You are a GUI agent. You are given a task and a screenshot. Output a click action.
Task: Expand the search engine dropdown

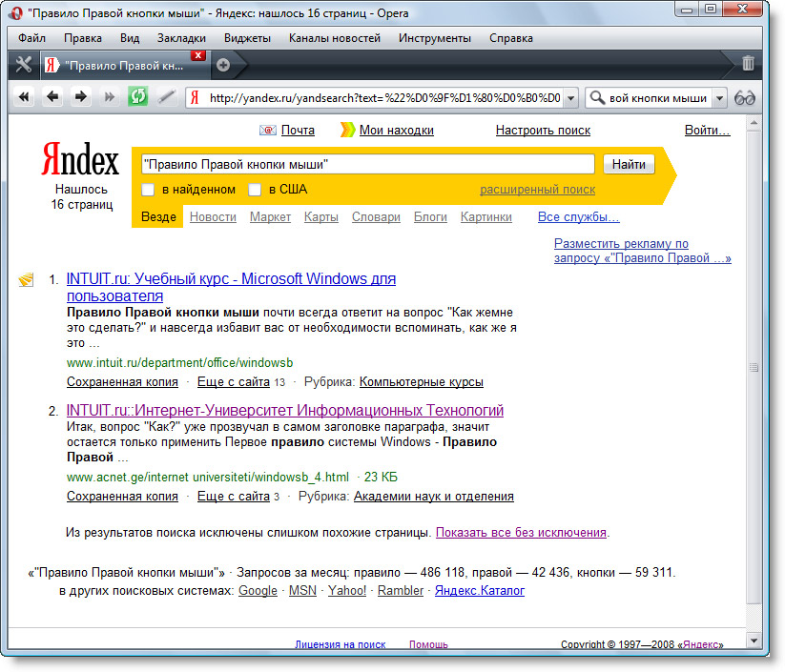click(719, 98)
